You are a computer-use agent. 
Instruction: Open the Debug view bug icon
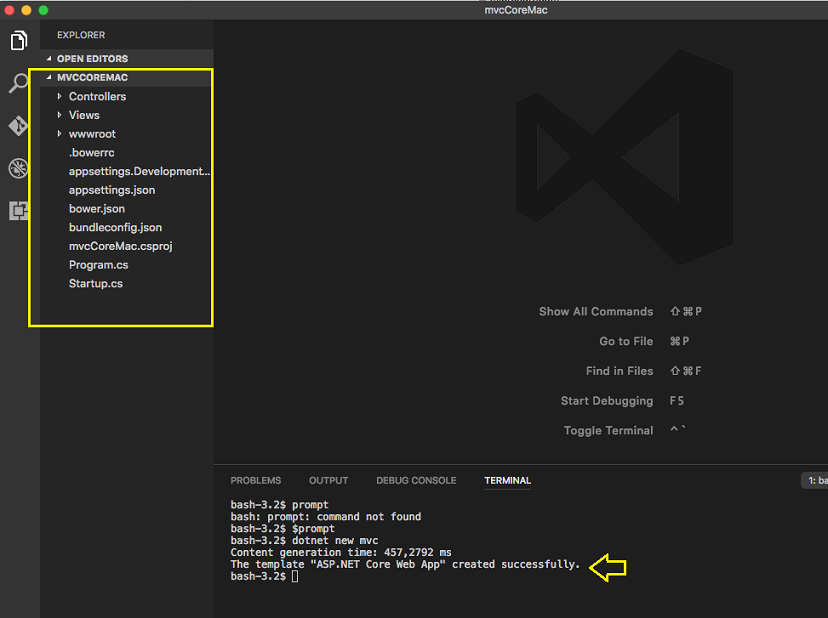(19, 168)
